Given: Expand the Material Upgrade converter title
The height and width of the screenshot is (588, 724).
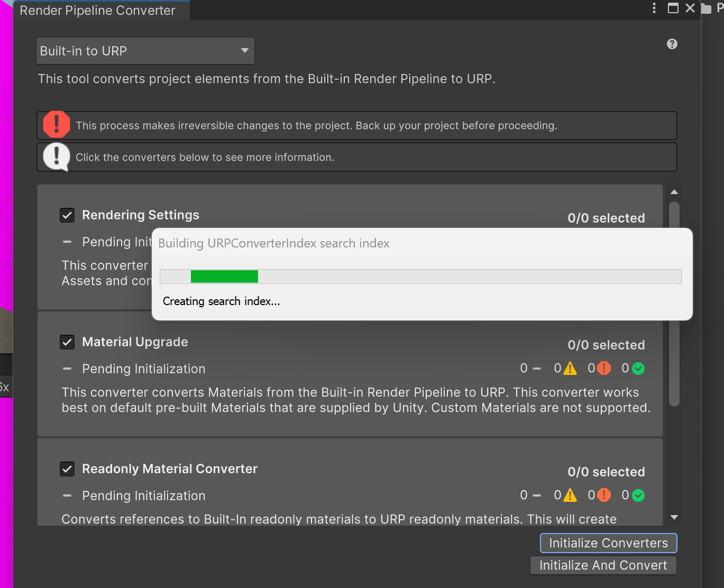Looking at the screenshot, I should pos(135,342).
